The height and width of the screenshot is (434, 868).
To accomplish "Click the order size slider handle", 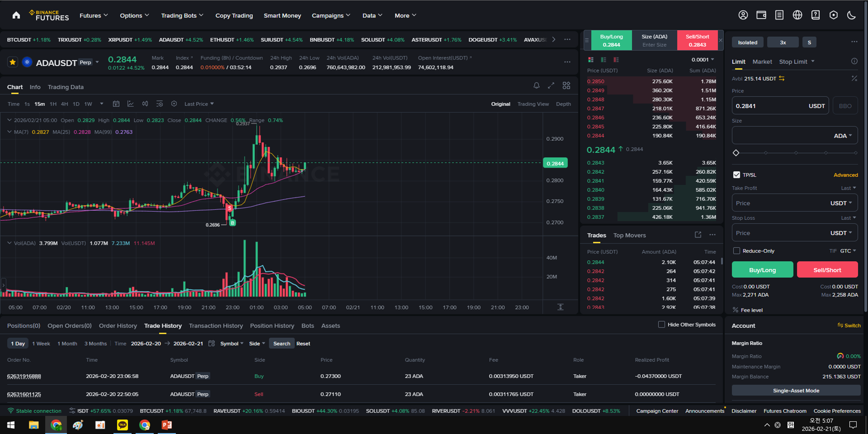I will click(736, 153).
